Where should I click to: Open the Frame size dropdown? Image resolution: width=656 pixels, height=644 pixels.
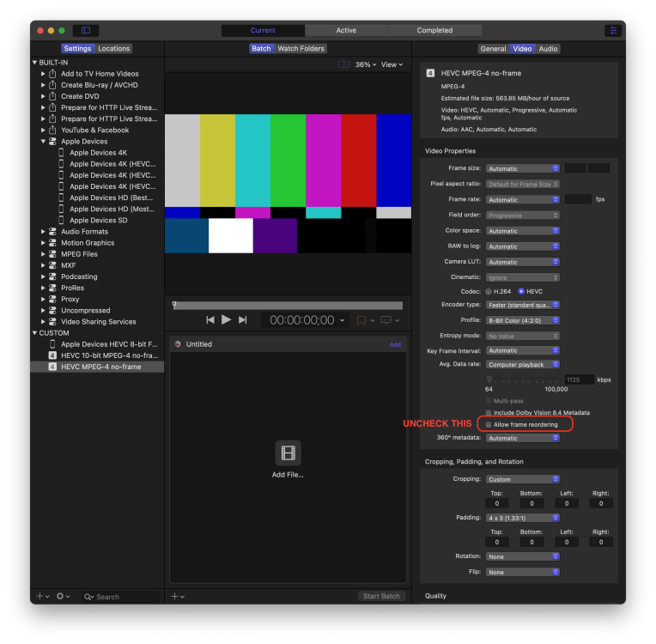[523, 168]
